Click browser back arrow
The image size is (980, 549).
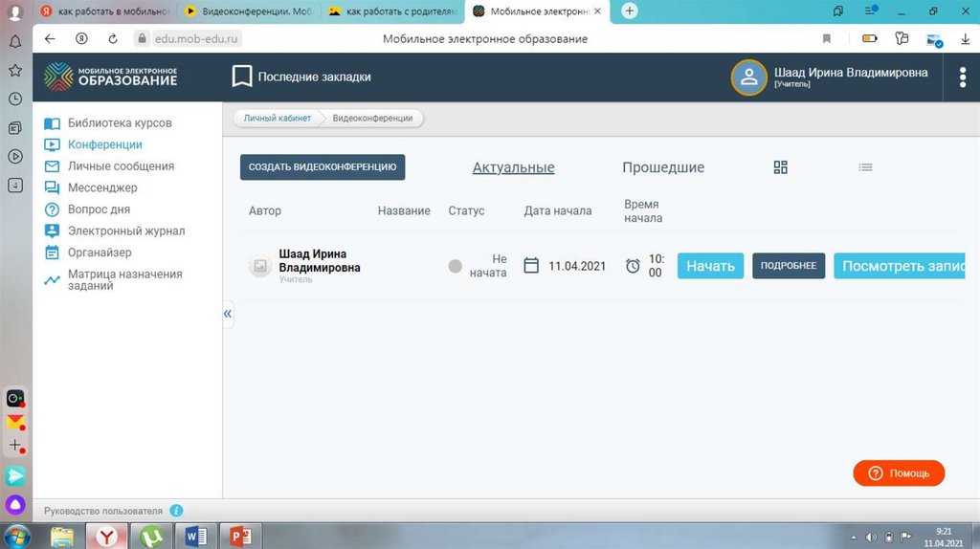(x=50, y=38)
